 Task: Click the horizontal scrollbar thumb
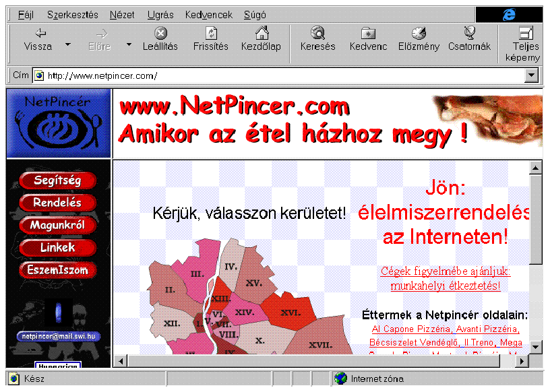tap(314, 361)
